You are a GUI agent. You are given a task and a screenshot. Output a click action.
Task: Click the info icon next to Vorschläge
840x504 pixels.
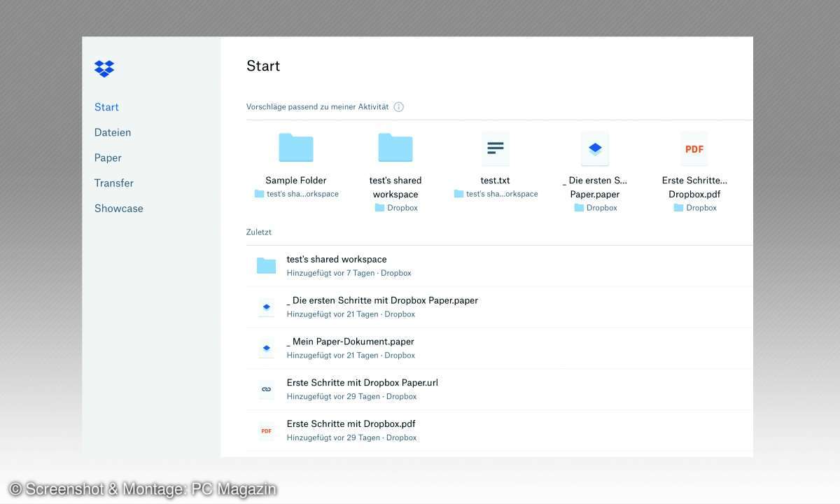[x=399, y=107]
